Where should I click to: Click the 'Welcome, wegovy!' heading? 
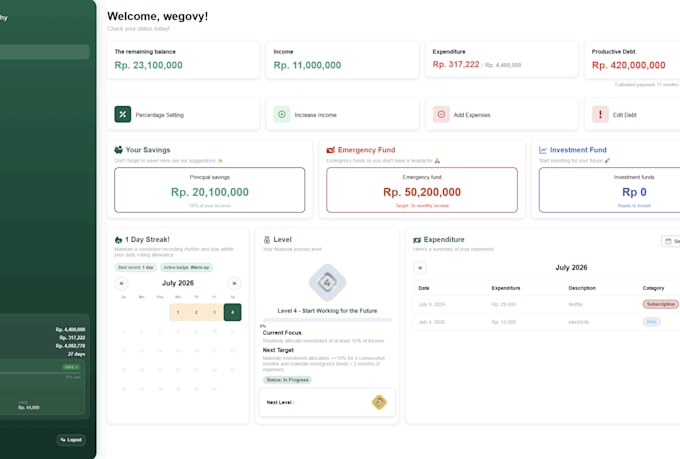point(157,16)
